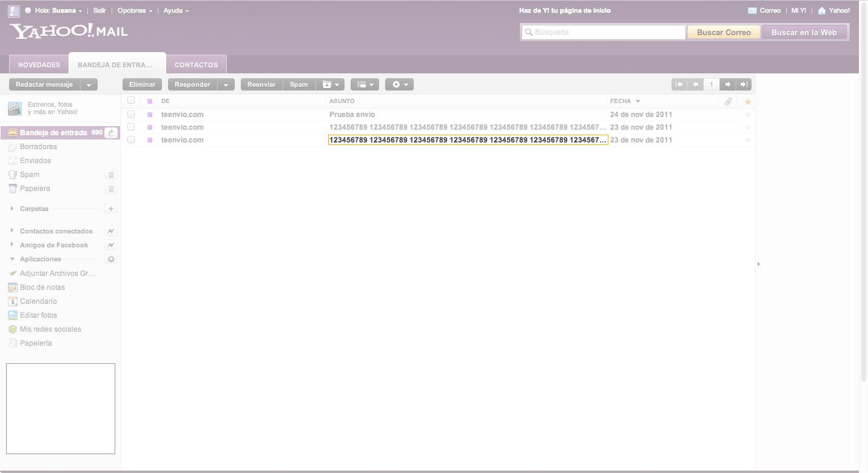The width and height of the screenshot is (868, 473).
Task: Toggle unread marker on Prueba envio
Action: (150, 115)
